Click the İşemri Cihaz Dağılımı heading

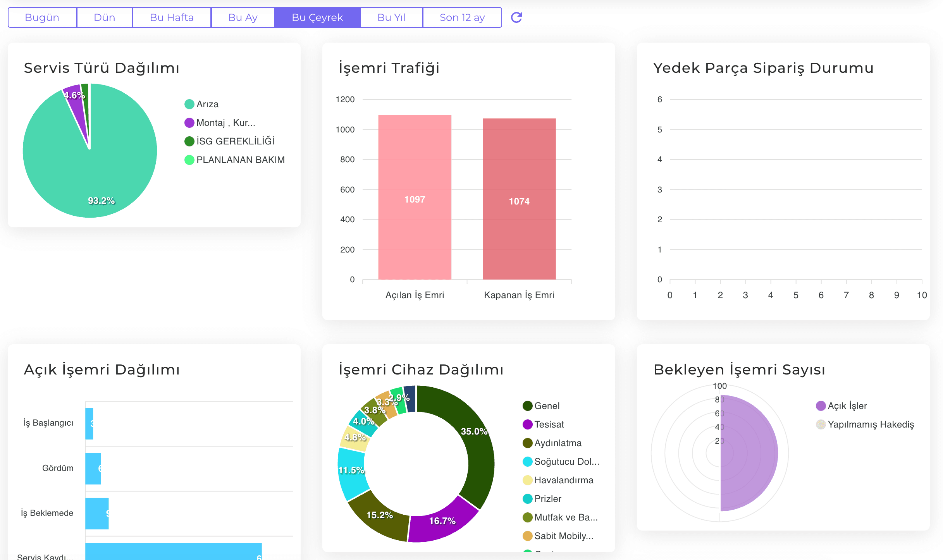[x=421, y=369]
